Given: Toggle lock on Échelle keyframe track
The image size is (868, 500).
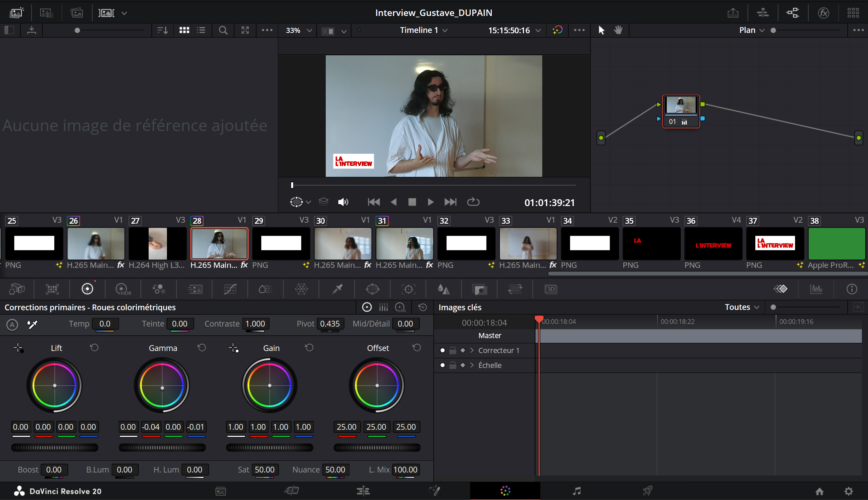Looking at the screenshot, I should click(x=453, y=365).
